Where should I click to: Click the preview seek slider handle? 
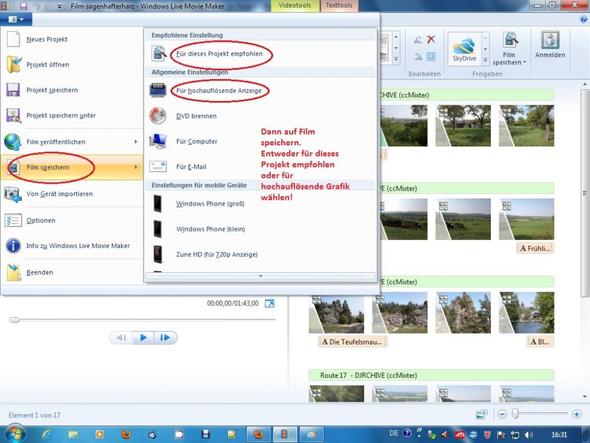14,320
